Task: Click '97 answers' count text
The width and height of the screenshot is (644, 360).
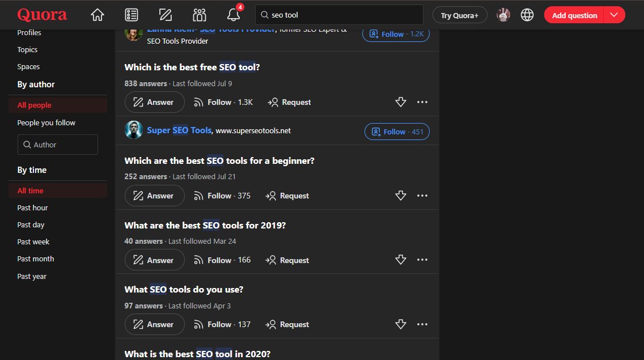Action: 143,306
